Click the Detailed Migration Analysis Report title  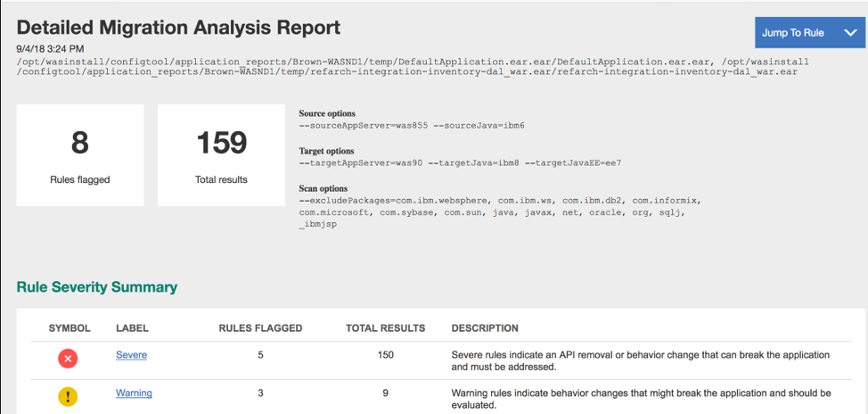178,28
